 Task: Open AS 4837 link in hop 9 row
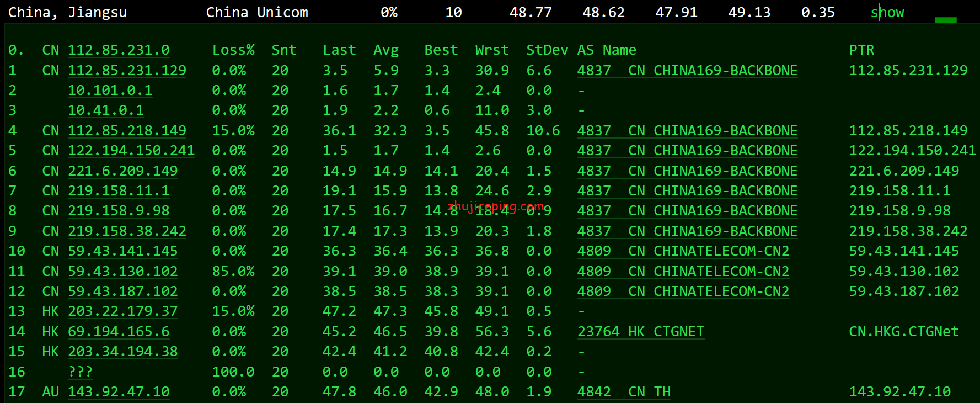[x=687, y=231]
